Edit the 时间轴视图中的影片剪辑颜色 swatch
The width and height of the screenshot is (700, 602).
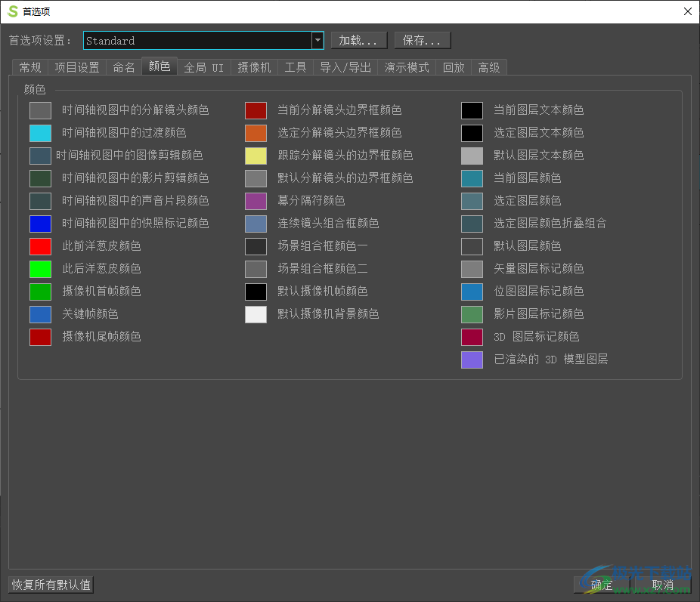point(40,178)
